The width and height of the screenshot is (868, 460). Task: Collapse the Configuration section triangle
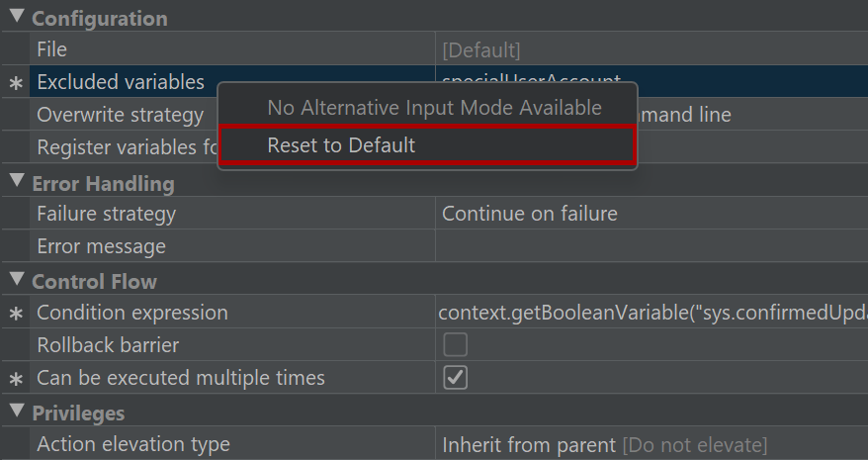coord(17,17)
